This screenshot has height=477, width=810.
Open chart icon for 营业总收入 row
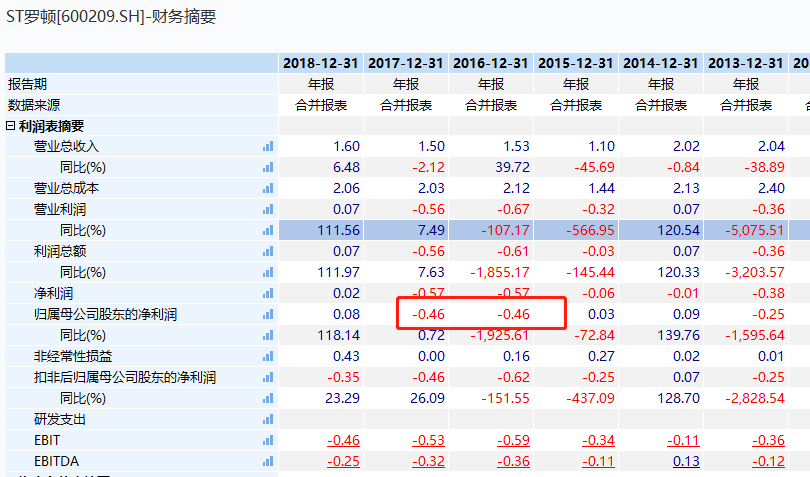pos(268,146)
